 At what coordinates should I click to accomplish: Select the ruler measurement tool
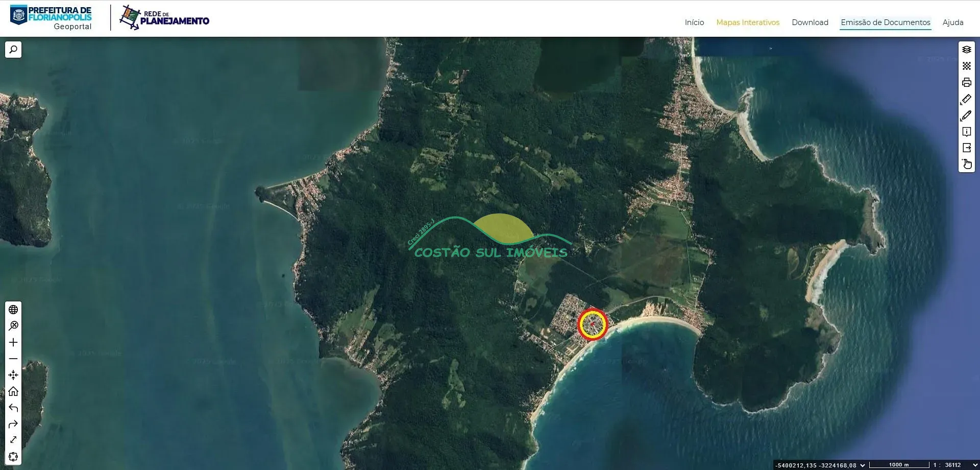(967, 99)
